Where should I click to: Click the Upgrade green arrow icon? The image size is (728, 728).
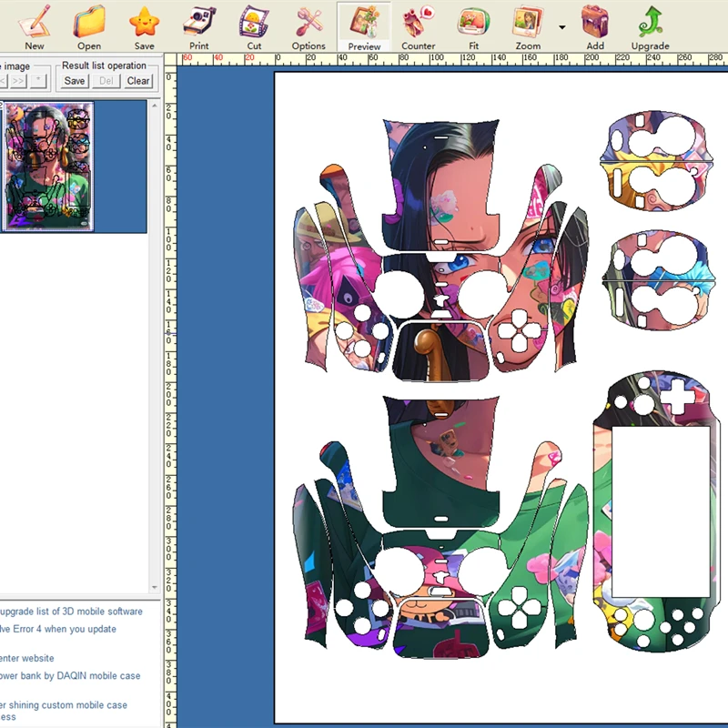(651, 27)
